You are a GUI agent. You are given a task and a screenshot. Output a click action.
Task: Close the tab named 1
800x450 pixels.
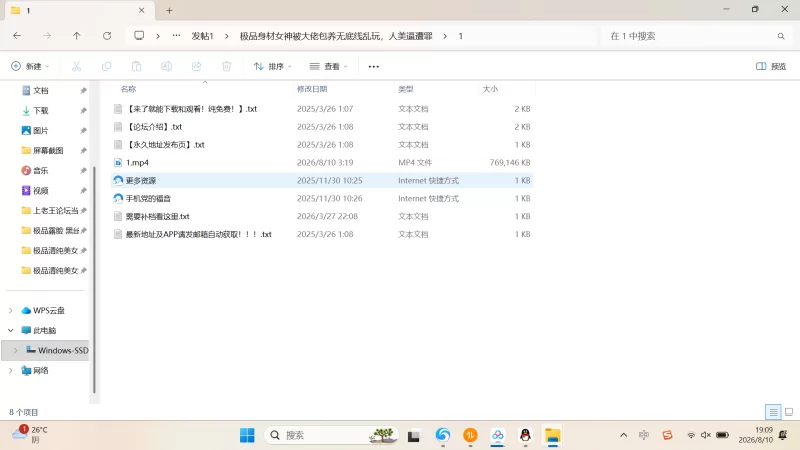point(141,10)
